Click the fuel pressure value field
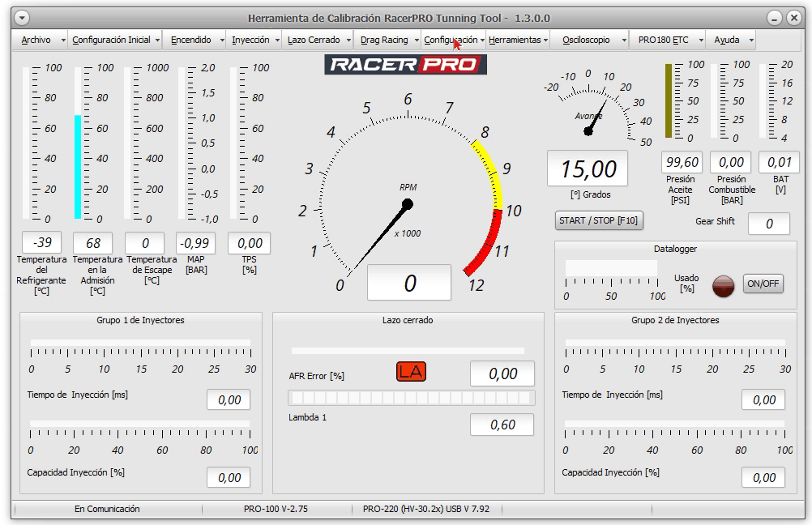Image resolution: width=812 pixels, height=525 pixels. (x=731, y=162)
